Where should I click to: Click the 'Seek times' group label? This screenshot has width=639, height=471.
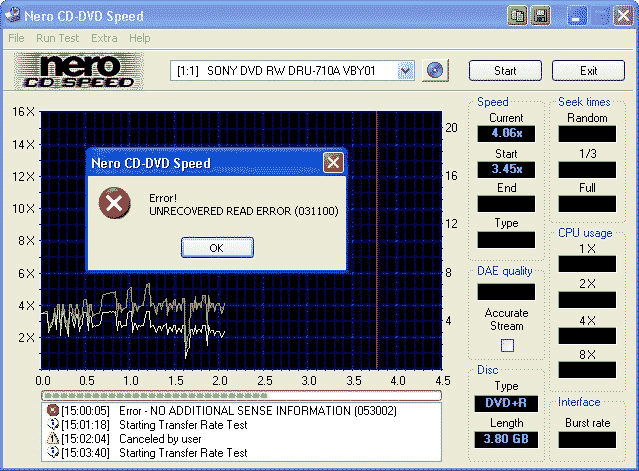pyautogui.click(x=584, y=101)
